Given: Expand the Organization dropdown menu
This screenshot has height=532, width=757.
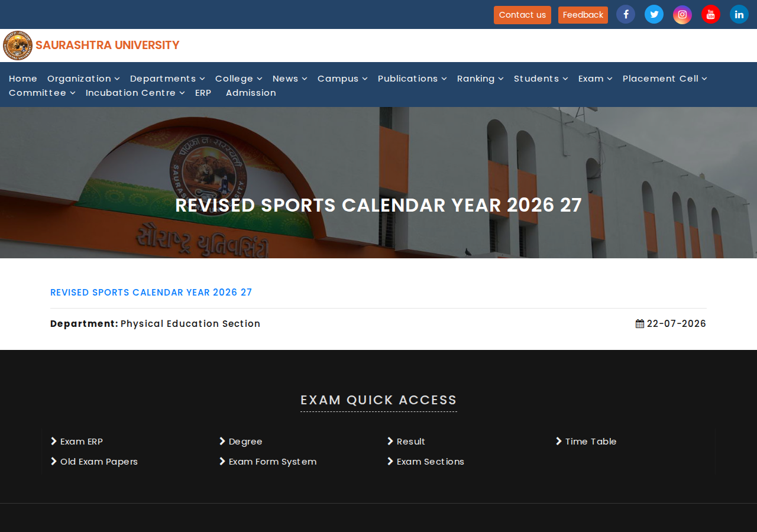Looking at the screenshot, I should 83,79.
